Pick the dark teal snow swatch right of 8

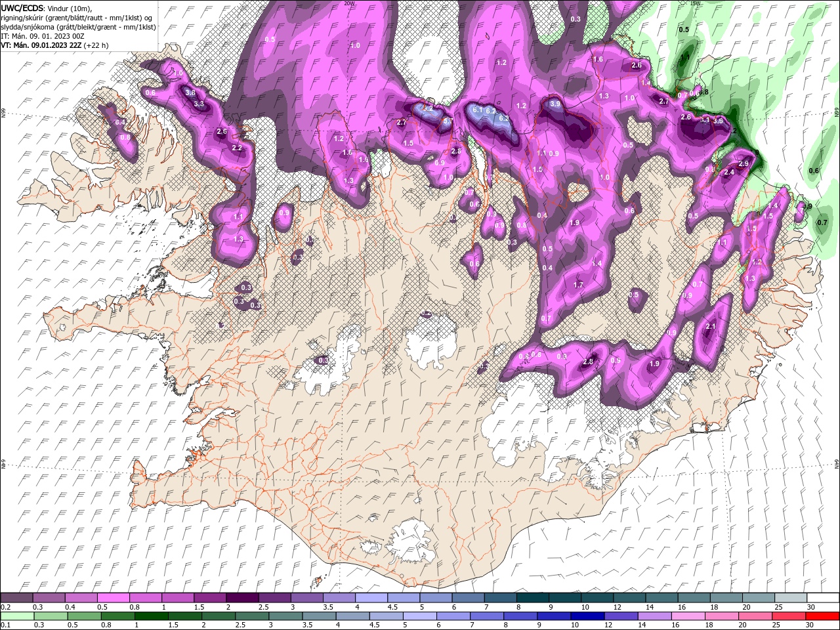pos(532,598)
